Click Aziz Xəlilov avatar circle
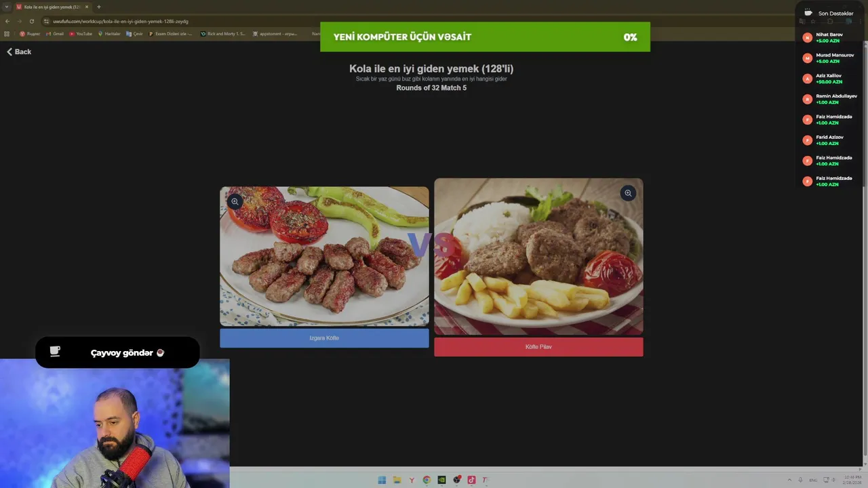 807,79
